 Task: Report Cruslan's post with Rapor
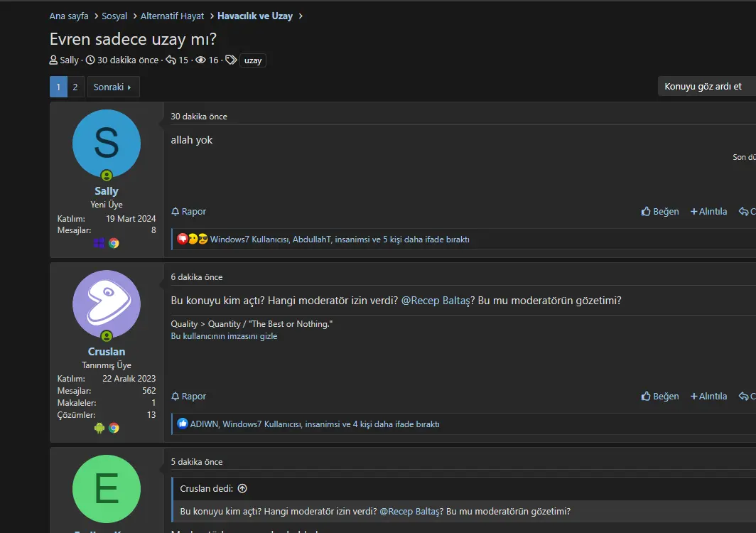pos(188,396)
